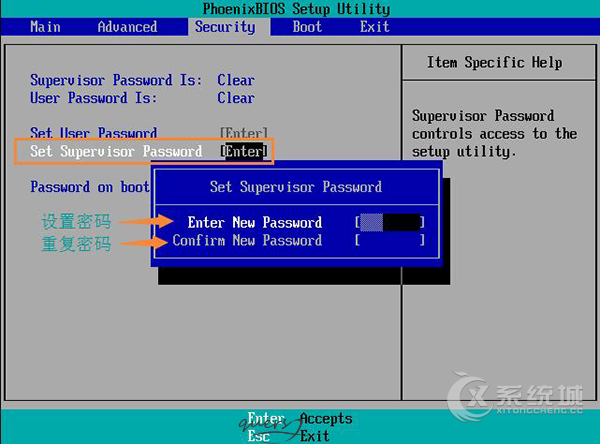Viewport: 600px width, 444px height.
Task: Click User Password Is status text
Action: pyautogui.click(x=94, y=98)
